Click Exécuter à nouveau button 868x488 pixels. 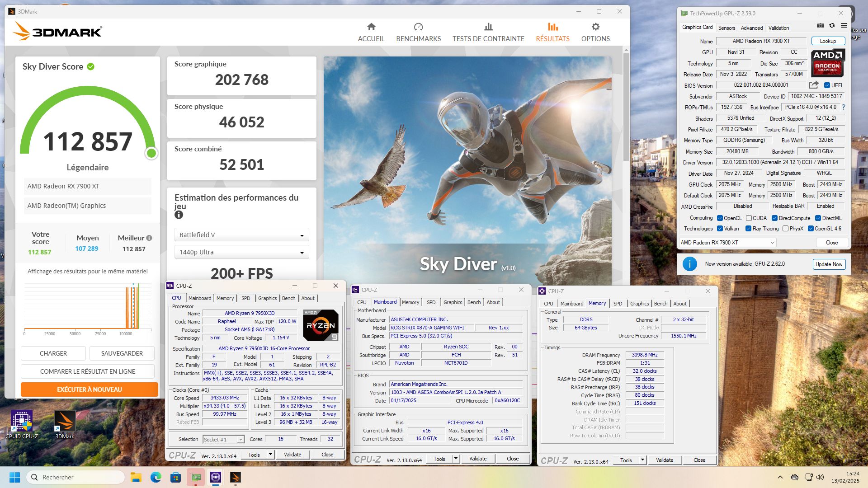(x=90, y=389)
